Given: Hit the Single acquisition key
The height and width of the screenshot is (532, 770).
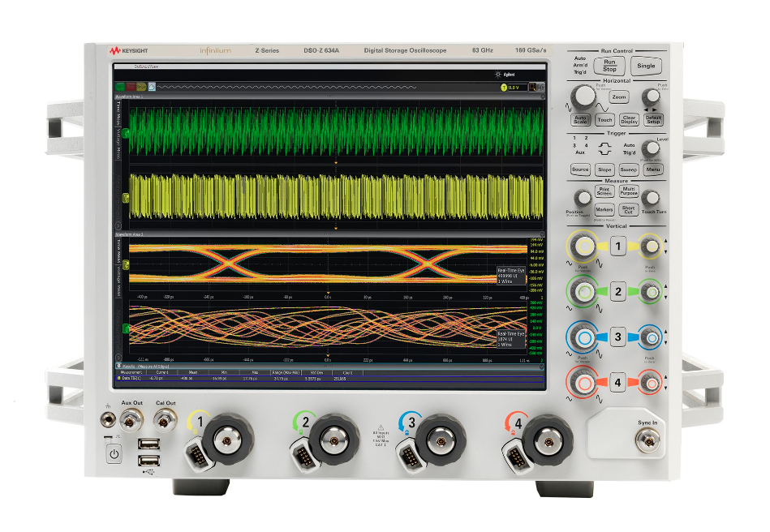Looking at the screenshot, I should tap(646, 66).
